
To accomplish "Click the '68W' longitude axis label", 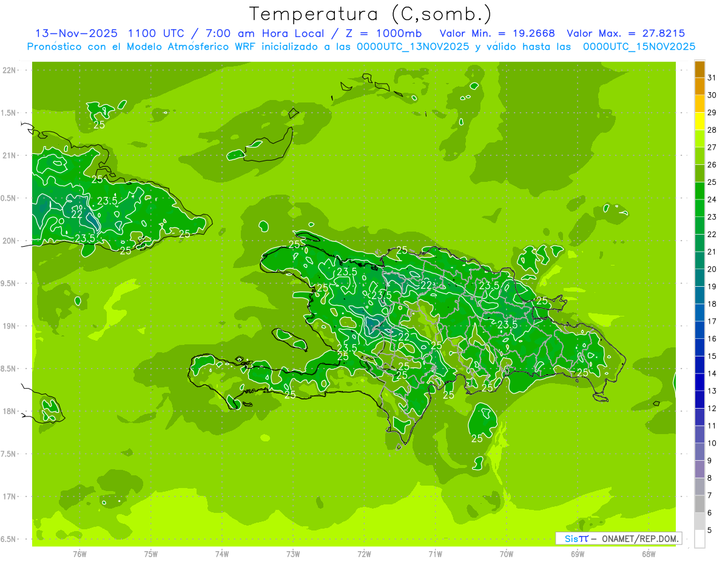I will [x=649, y=554].
